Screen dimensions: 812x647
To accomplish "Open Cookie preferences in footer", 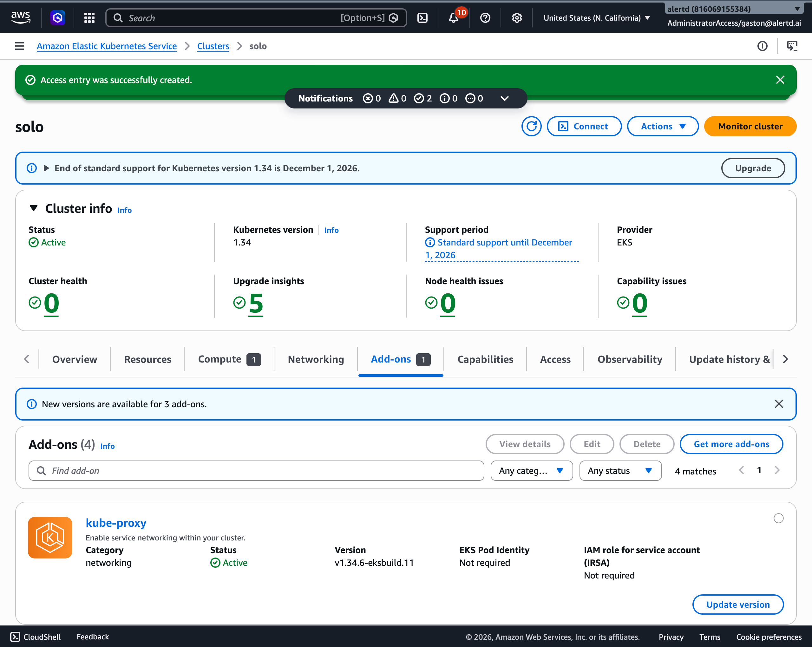I will pos(769,637).
